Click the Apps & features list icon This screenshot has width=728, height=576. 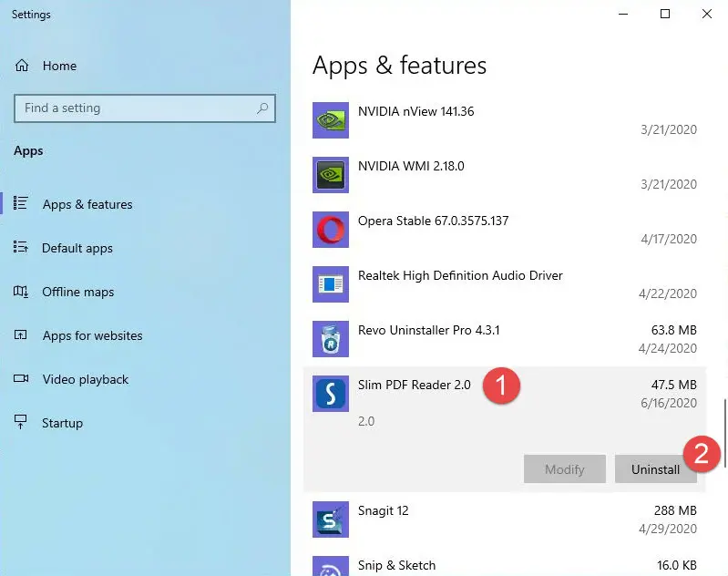click(20, 203)
